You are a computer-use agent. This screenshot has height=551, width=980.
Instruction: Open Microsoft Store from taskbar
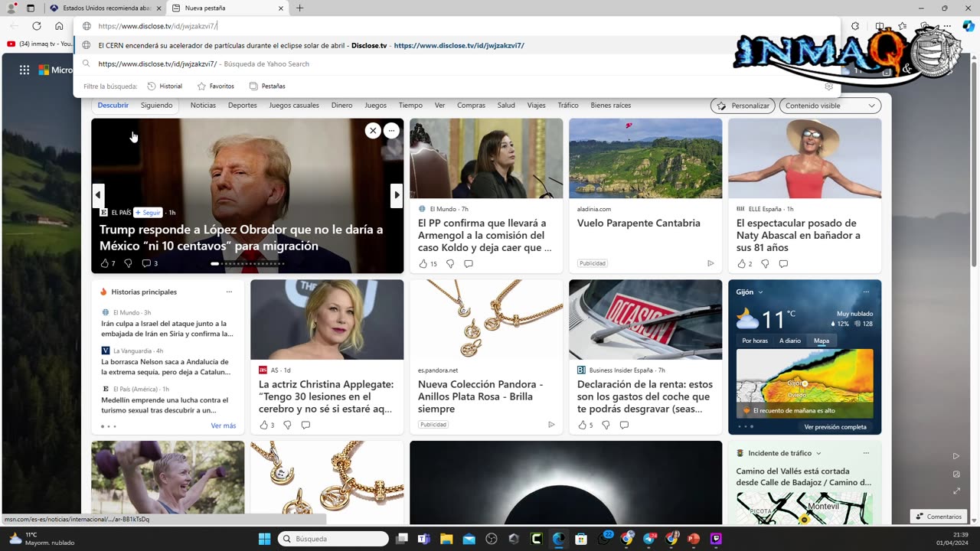581,539
